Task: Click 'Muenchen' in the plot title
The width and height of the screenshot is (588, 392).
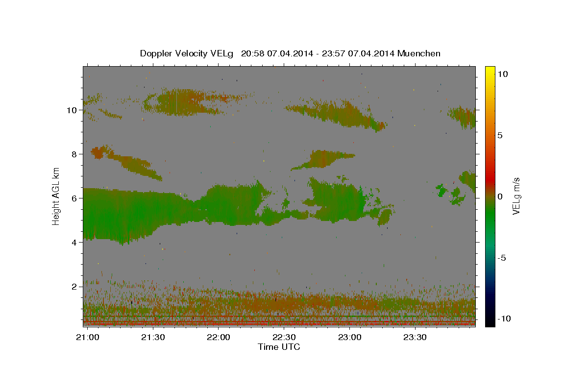Action: coord(419,53)
